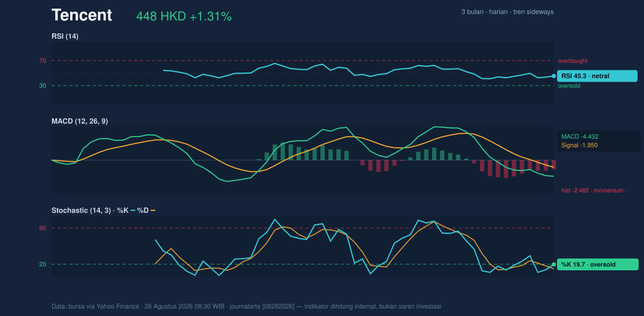Click the '%K 19.7 · oversold' badge
This screenshot has height=316, width=644.
[x=598, y=264]
